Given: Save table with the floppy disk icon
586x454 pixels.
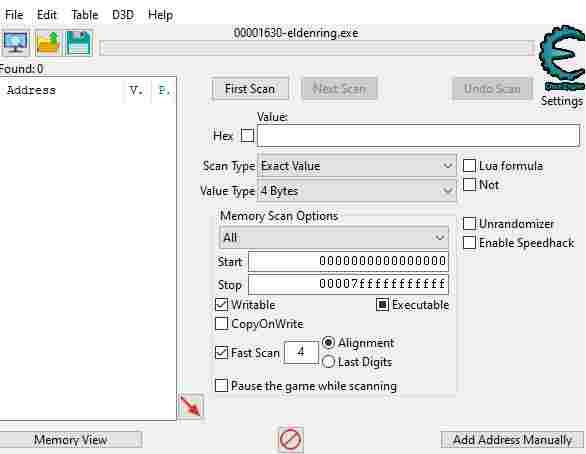Looking at the screenshot, I should [x=78, y=43].
